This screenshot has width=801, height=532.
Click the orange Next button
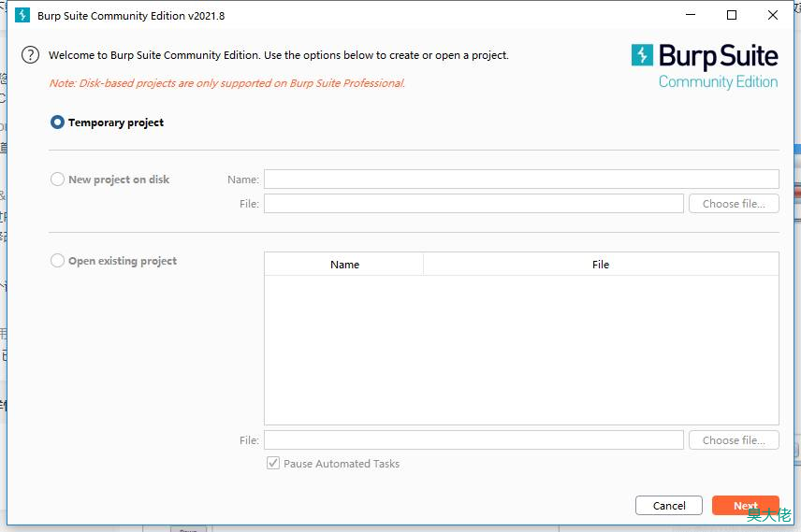(x=745, y=506)
